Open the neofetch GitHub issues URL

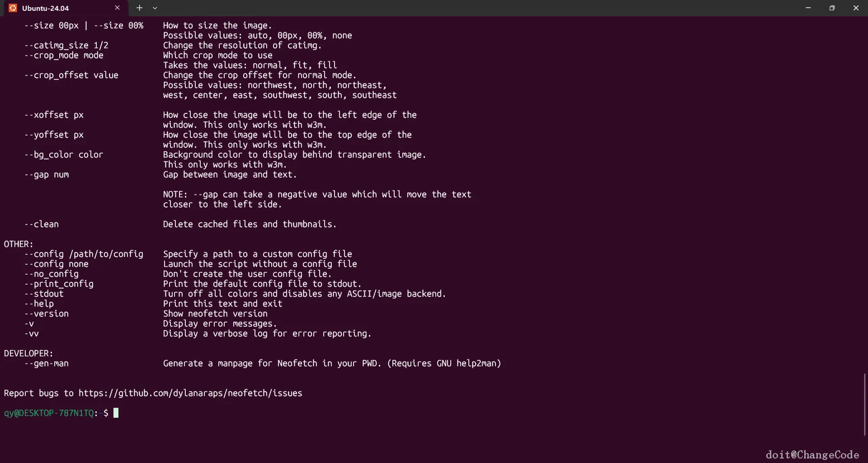click(190, 393)
